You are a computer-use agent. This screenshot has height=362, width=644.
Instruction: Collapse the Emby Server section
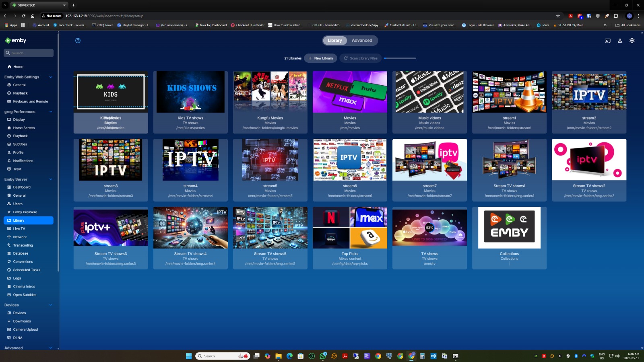tap(51, 179)
